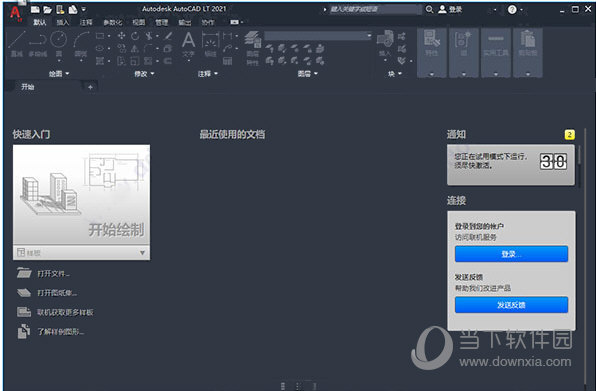Click the yellow notification count badge
Image resolution: width=596 pixels, height=391 pixels.
[x=569, y=135]
